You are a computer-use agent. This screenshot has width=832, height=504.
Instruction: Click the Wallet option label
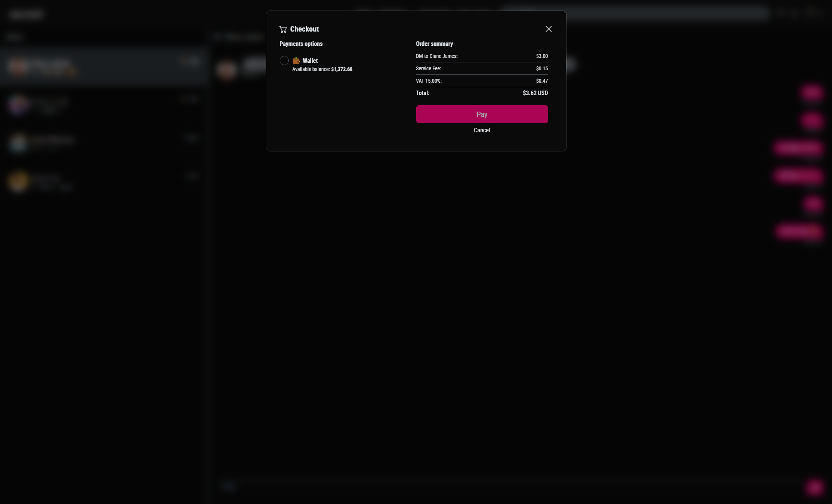click(x=310, y=61)
